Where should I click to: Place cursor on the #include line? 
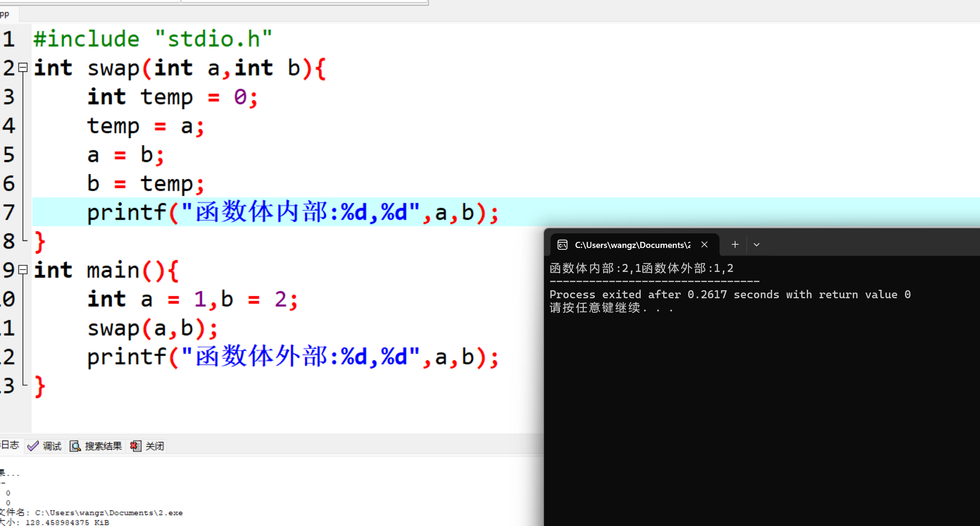click(x=153, y=39)
